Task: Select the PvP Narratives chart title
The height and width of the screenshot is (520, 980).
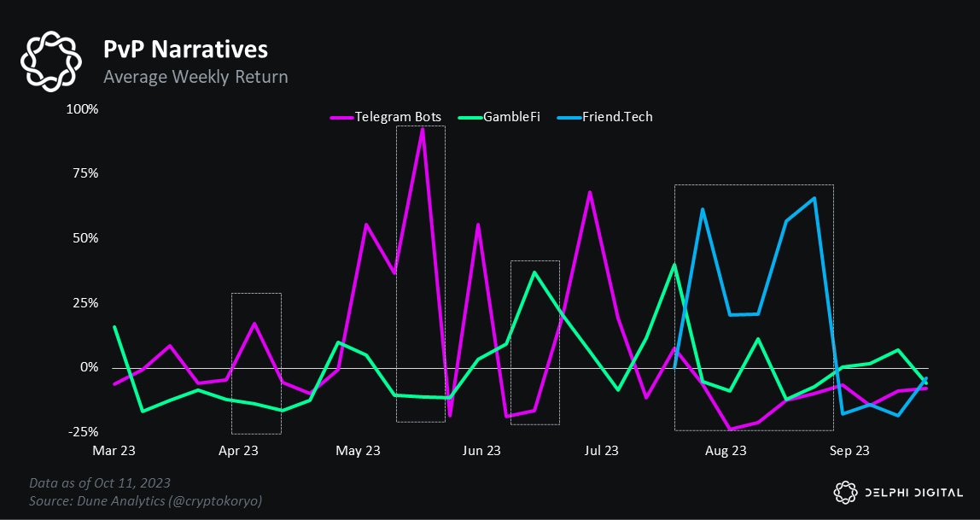Action: click(x=185, y=47)
